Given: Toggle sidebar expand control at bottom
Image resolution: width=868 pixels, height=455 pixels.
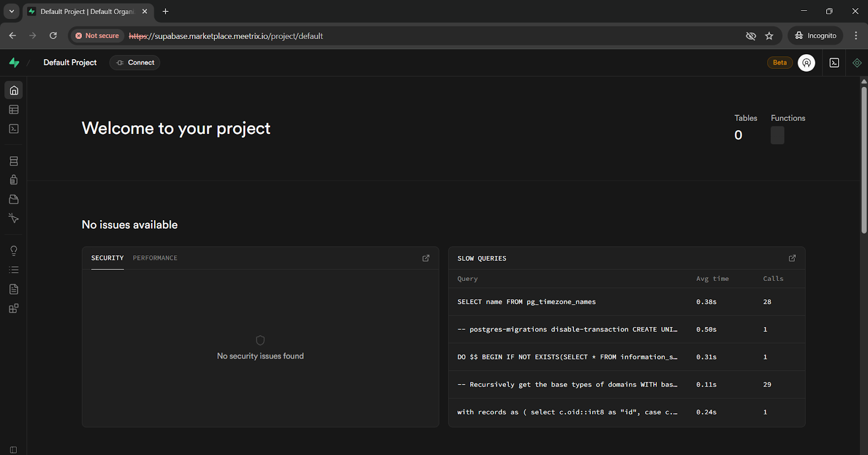Looking at the screenshot, I should [x=14, y=450].
